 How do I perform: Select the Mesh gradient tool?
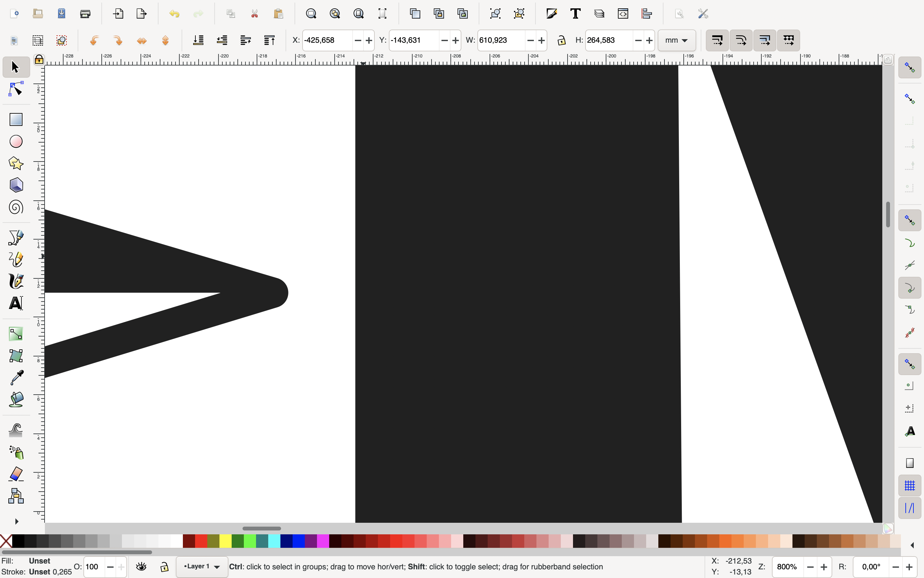pos(16,356)
